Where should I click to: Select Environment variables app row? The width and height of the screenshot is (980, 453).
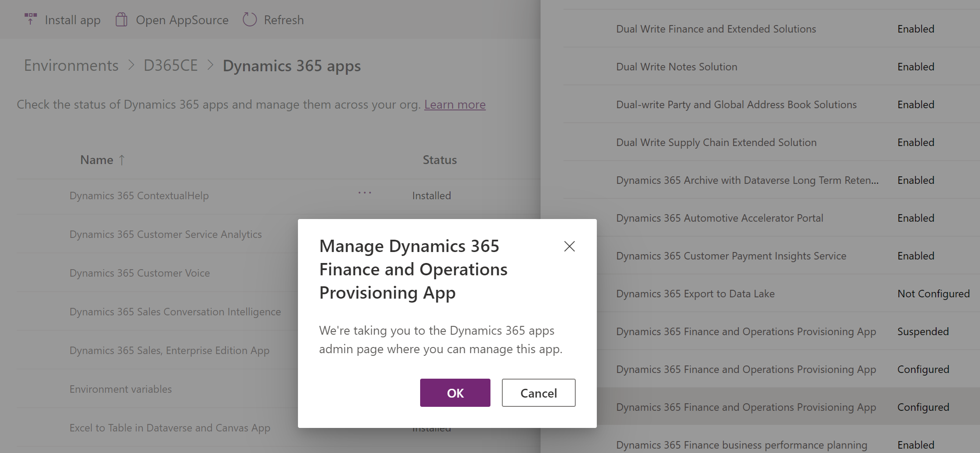tap(120, 389)
